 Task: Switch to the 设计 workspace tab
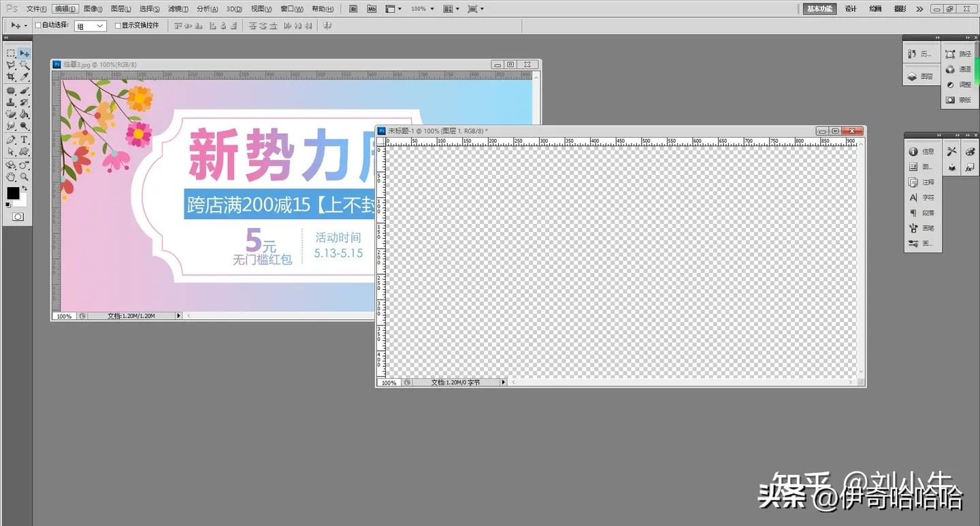tap(850, 8)
